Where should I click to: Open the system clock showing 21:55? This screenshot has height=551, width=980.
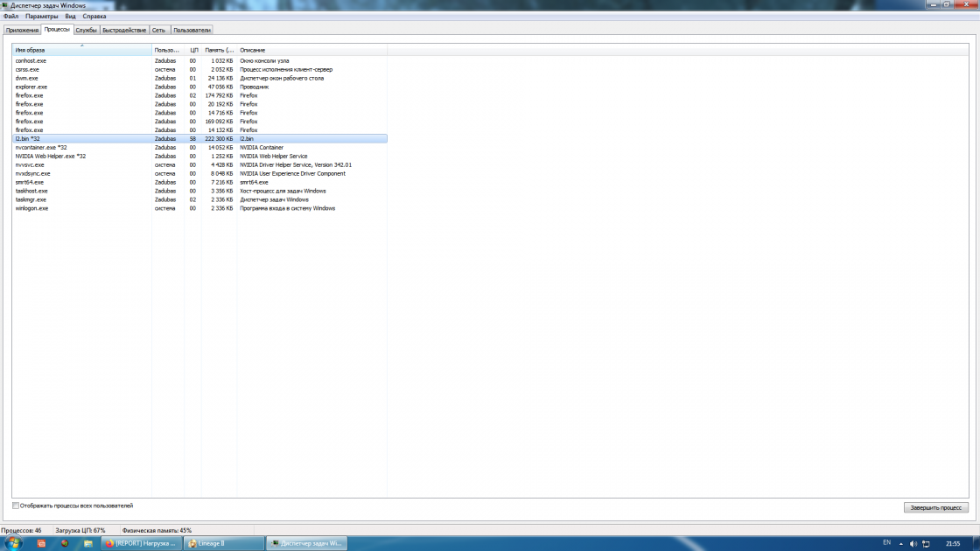point(952,543)
